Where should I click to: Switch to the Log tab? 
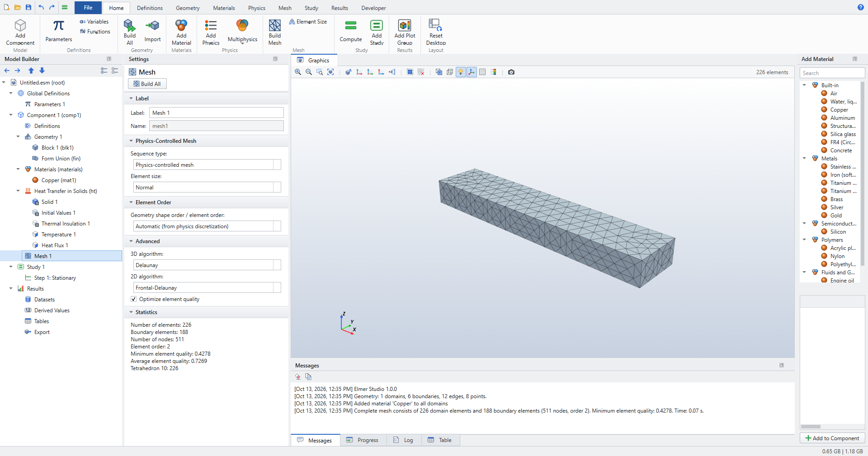[404, 440]
